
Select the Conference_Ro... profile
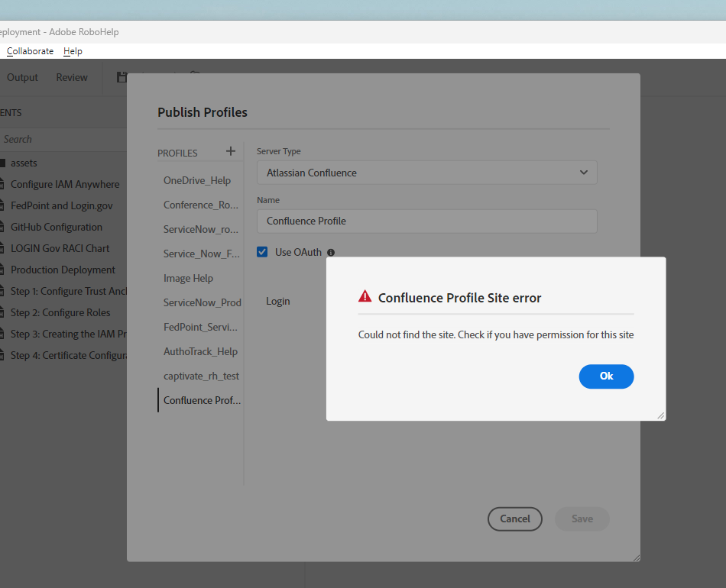[x=201, y=205]
